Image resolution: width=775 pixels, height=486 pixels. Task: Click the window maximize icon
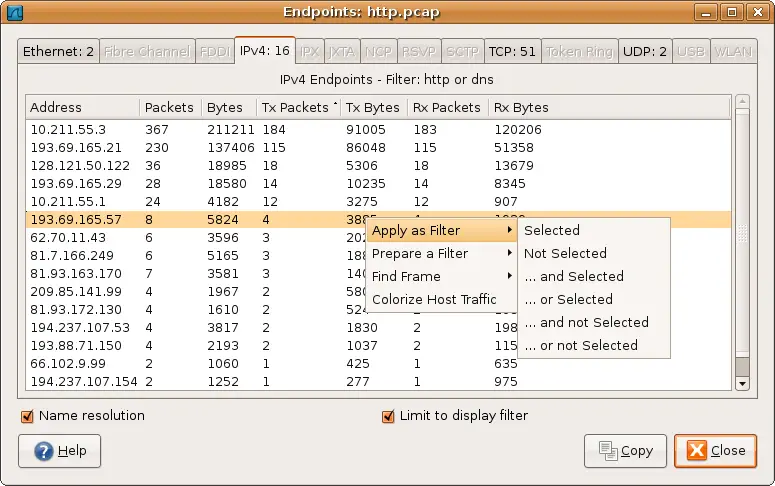(732, 12)
